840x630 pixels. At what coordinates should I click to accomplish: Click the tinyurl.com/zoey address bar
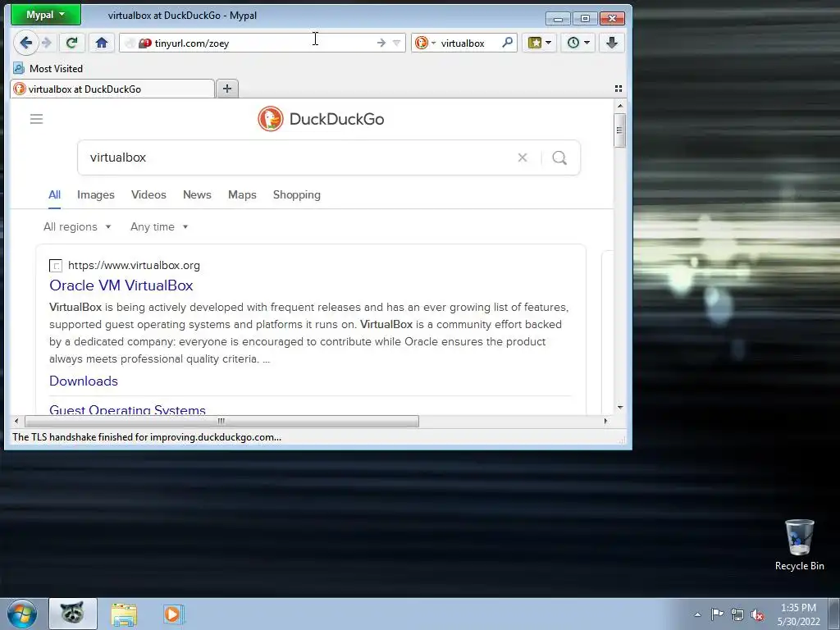[x=262, y=43]
